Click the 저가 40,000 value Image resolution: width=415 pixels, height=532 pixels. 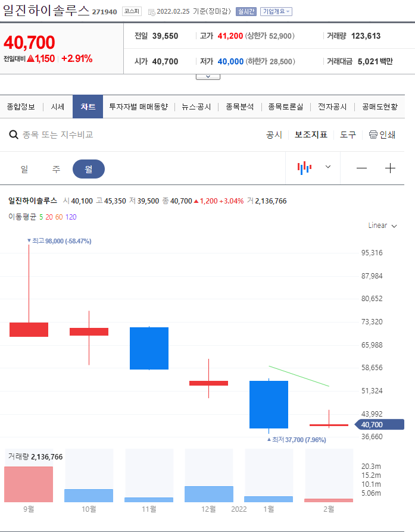[x=230, y=61]
